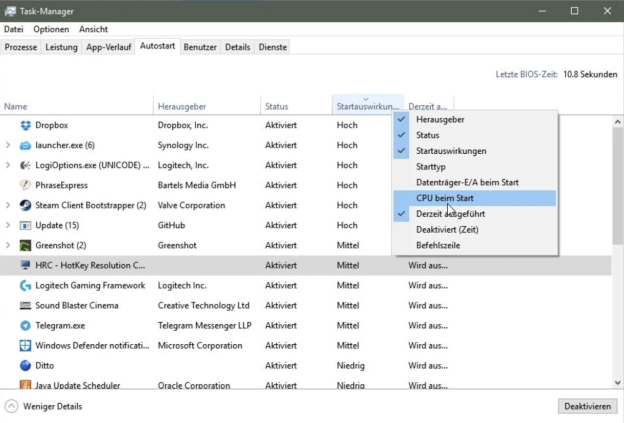
Task: Select the Autostart tab
Action: point(157,46)
